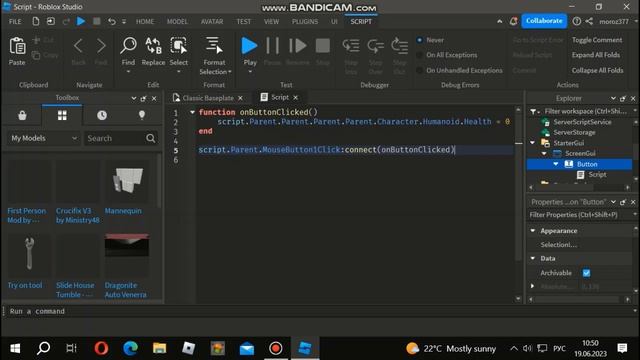Click the Collaborate button
Screen dimensions: 640x360
544,21
